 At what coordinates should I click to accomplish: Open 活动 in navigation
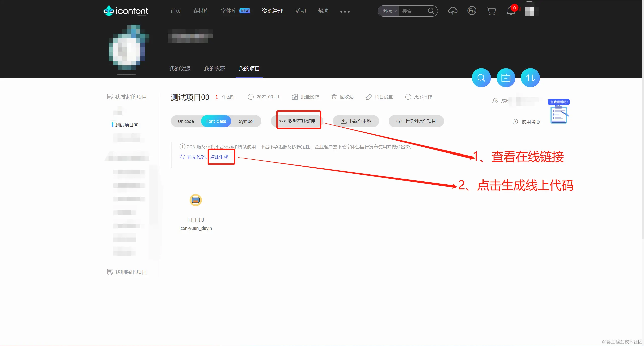tap(300, 11)
